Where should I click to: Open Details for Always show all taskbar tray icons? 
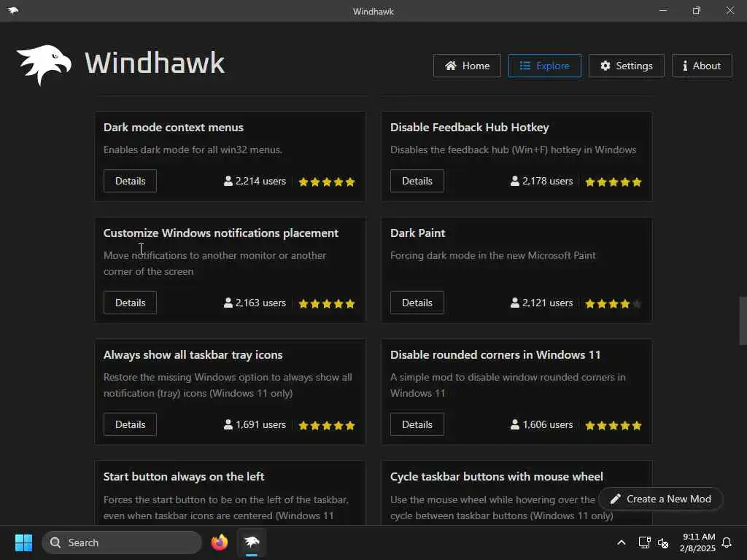130,425
